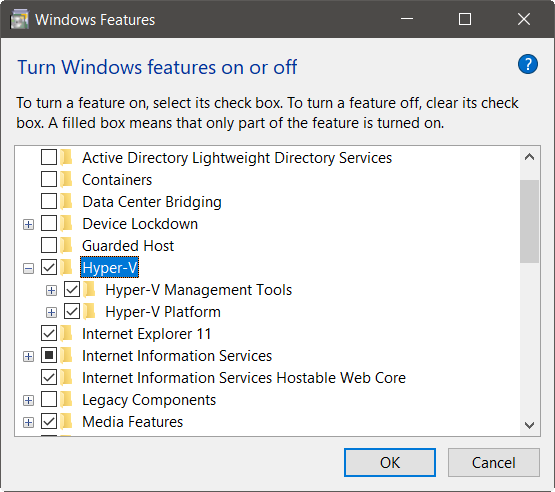
Task: Click OK to apply feature changes
Action: (x=390, y=462)
